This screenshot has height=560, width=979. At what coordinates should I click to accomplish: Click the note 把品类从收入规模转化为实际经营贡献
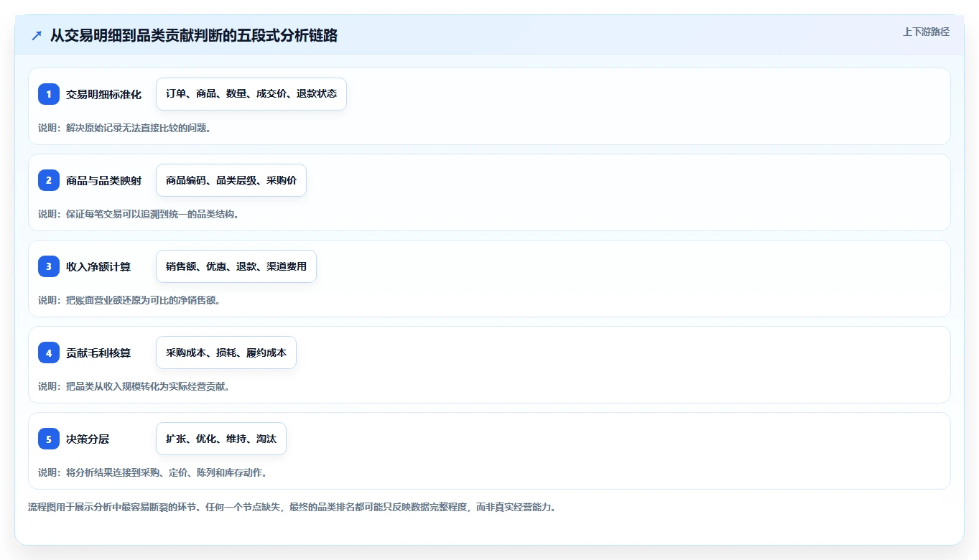[134, 386]
